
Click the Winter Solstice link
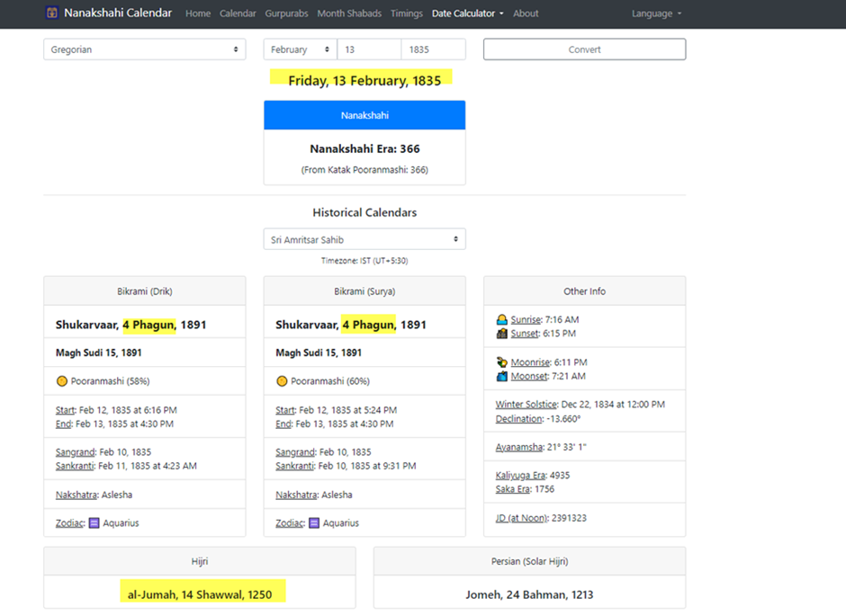[526, 404]
